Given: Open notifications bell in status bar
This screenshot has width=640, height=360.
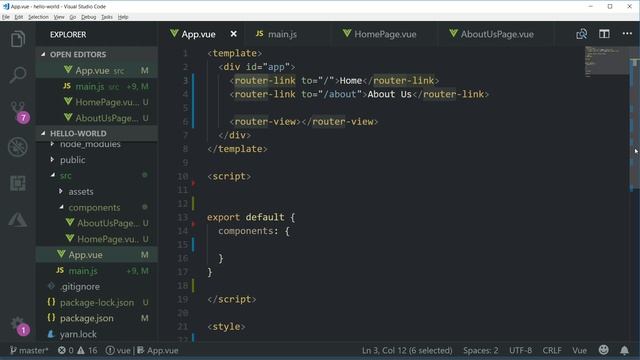Looking at the screenshot, I should pyautogui.click(x=624, y=350).
